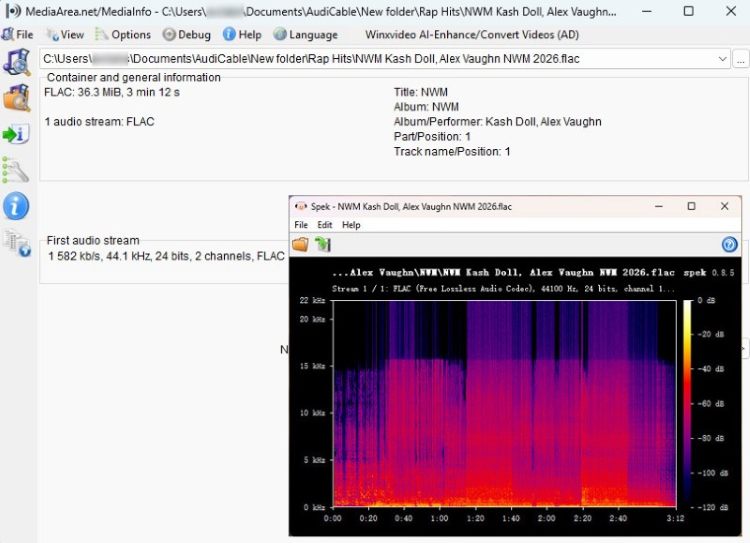Image resolution: width=750 pixels, height=543 pixels.
Task: Click Winxvideo AI-Enhance/Convert Videos ad link
Action: point(472,34)
